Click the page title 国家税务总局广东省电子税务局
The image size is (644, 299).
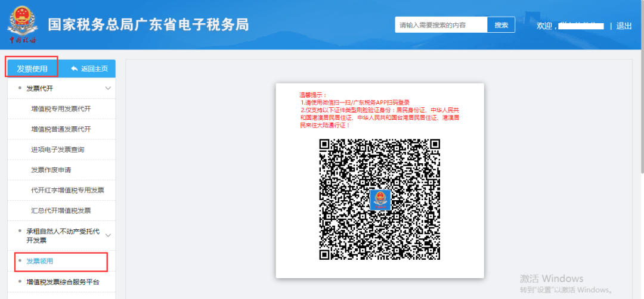pyautogui.click(x=148, y=24)
